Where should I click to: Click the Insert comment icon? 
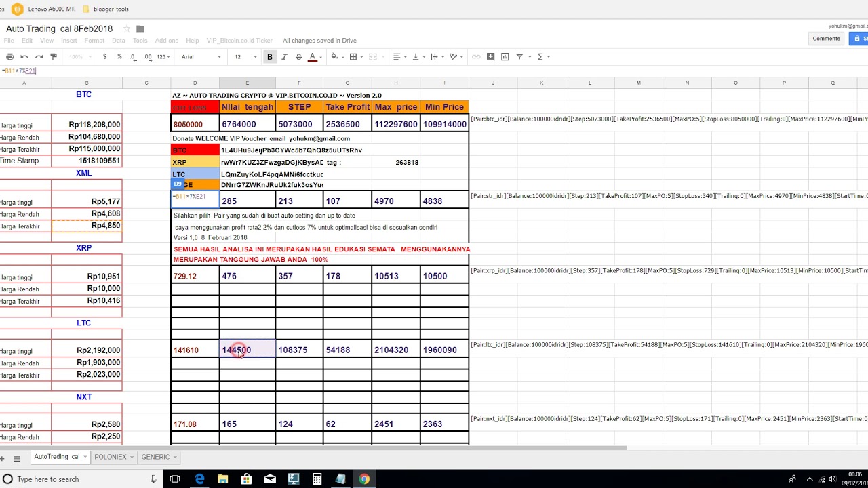tap(490, 57)
